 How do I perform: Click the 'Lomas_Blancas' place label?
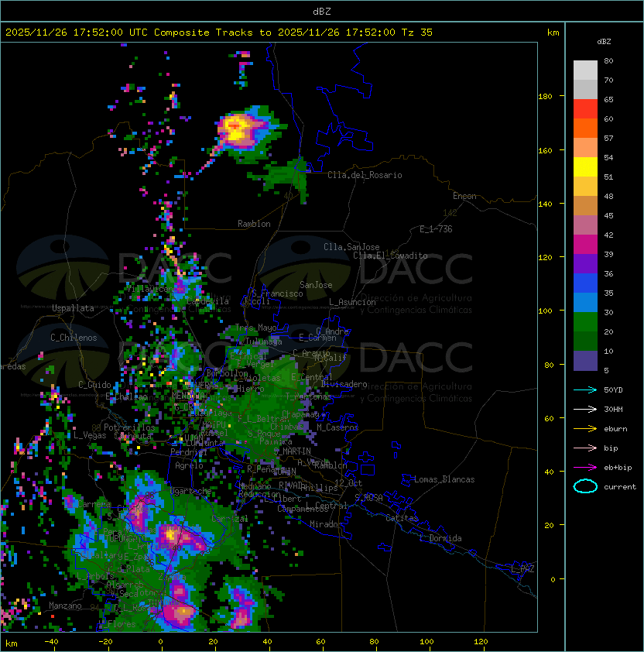point(444,479)
